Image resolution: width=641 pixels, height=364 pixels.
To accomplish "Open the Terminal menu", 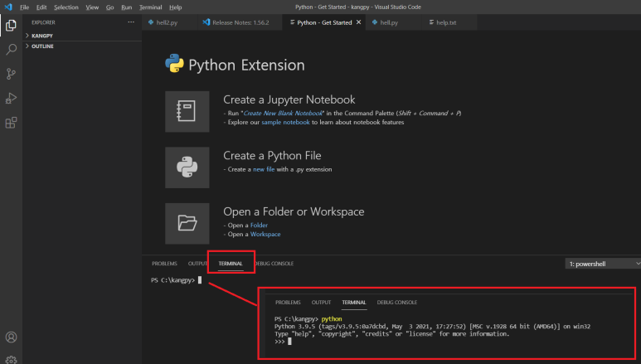I will pyautogui.click(x=150, y=7).
